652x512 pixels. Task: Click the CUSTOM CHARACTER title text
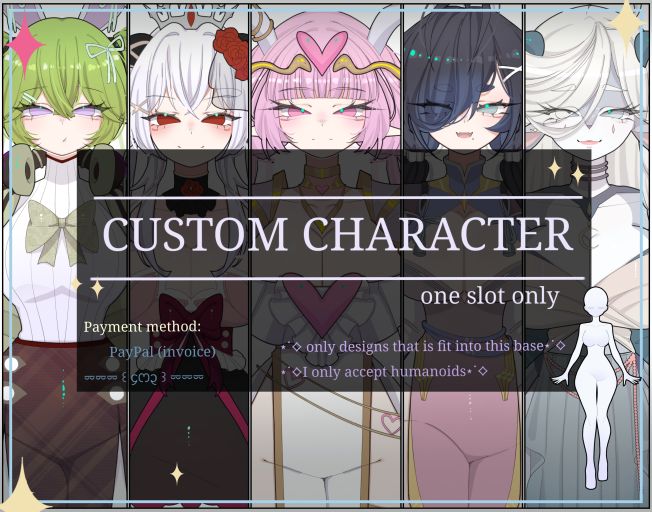(337, 234)
